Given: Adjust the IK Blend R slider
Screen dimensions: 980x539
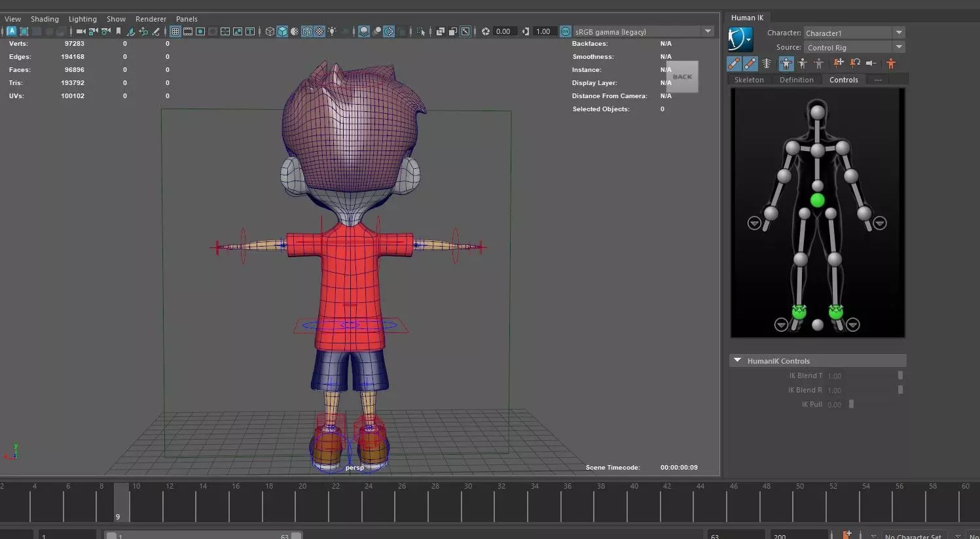Looking at the screenshot, I should point(900,390).
